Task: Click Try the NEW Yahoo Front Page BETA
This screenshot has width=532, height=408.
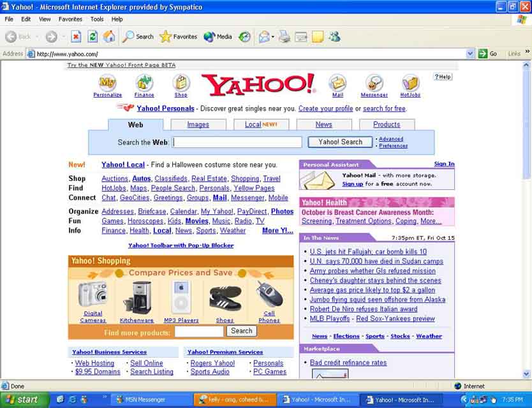Action: (121, 65)
